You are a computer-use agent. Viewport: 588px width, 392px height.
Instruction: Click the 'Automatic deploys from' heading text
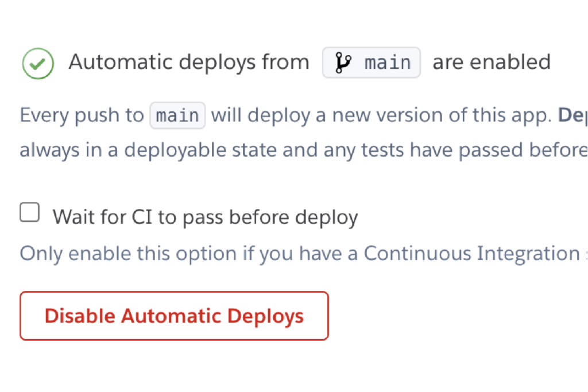click(188, 62)
